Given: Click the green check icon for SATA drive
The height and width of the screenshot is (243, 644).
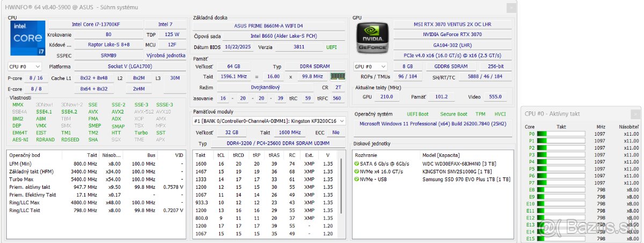Looking at the screenshot, I should coord(357,163).
